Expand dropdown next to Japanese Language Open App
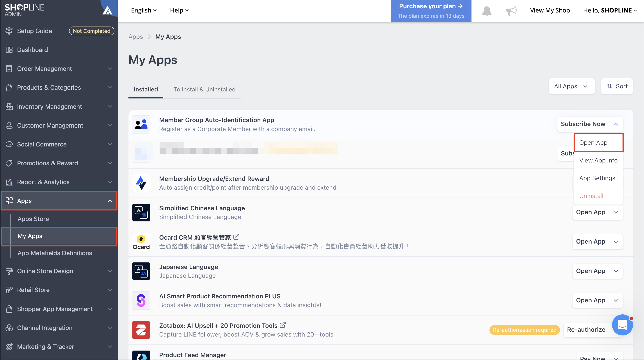The height and width of the screenshot is (360, 644). [616, 271]
